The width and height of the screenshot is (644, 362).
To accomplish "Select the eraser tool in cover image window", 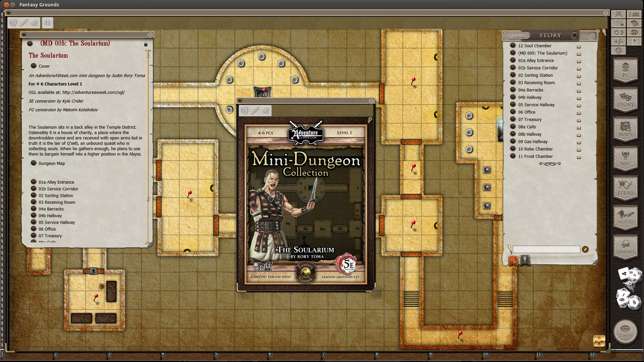I will pyautogui.click(x=266, y=111).
